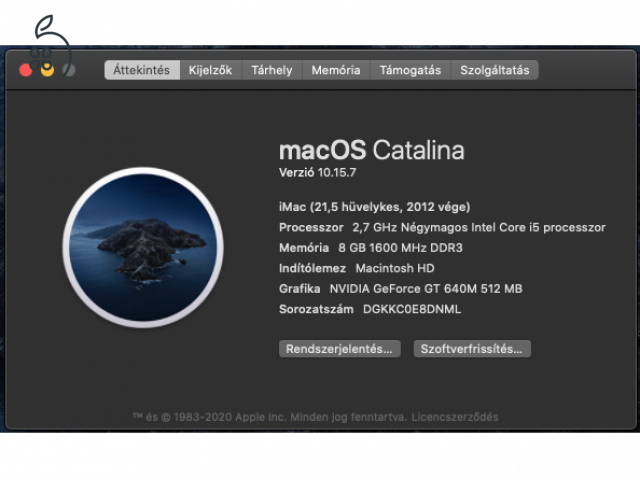Image resolution: width=640 pixels, height=480 pixels.
Task: Switch to the Áttekintés tab
Action: 142,70
